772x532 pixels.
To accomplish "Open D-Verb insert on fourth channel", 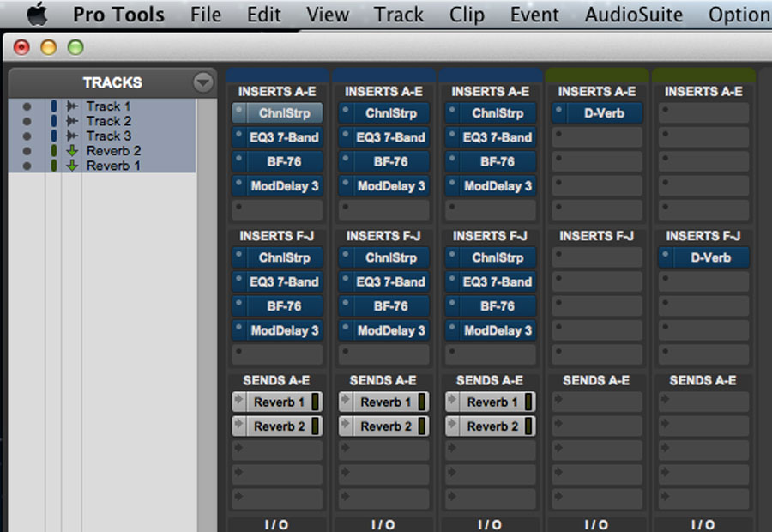I will click(x=604, y=113).
